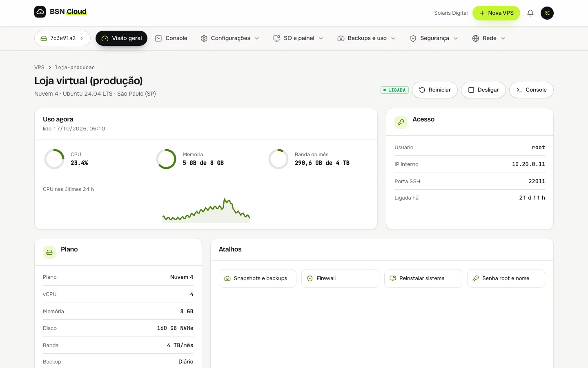Switch to the Visão geral tab
Screen dimensions: 588x368
point(121,38)
